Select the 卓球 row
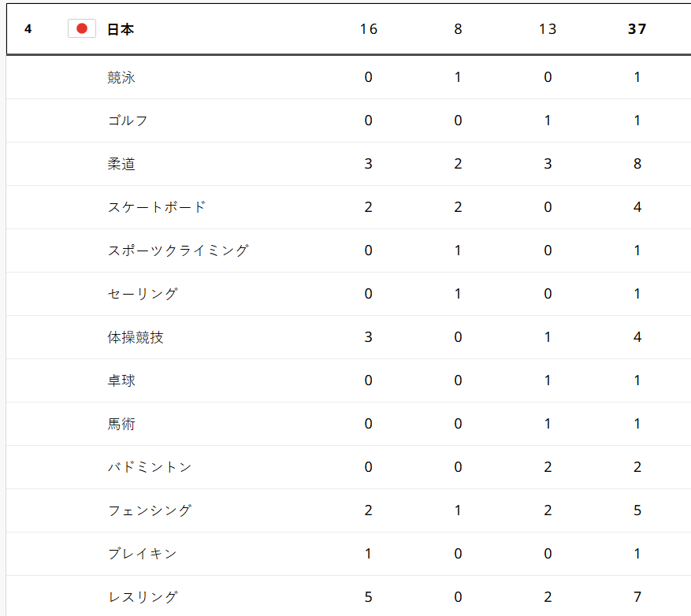The width and height of the screenshot is (691, 616). pyautogui.click(x=121, y=380)
